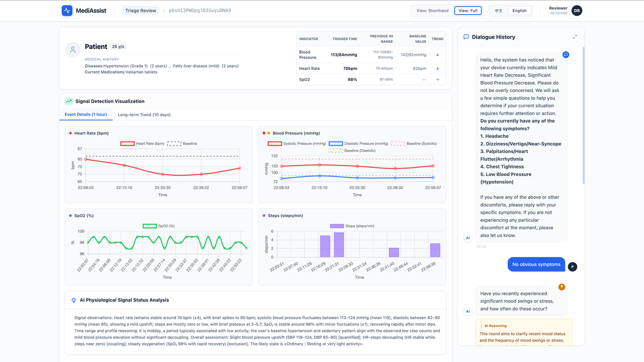Click the No obvious symptoms reply bubble
644x362 pixels.
[x=536, y=264]
